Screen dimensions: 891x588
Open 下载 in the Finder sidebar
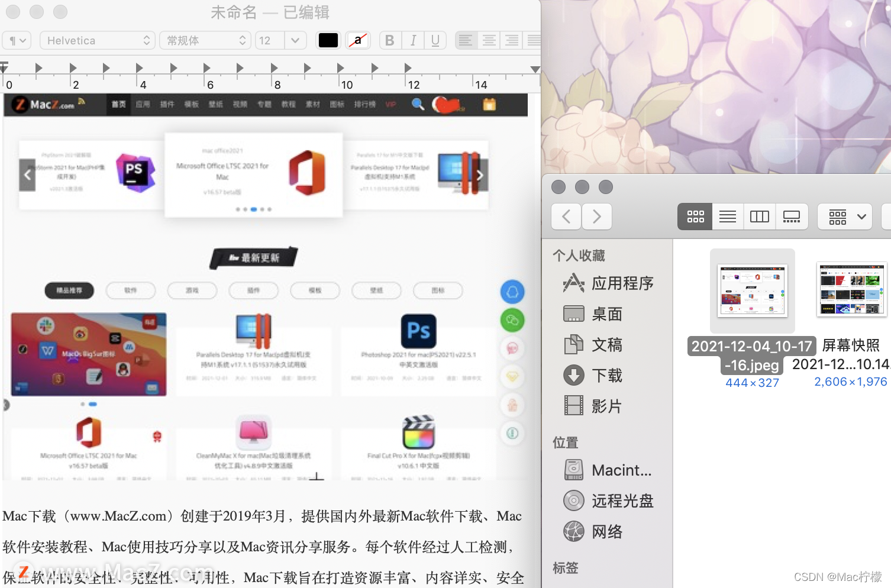pos(593,376)
